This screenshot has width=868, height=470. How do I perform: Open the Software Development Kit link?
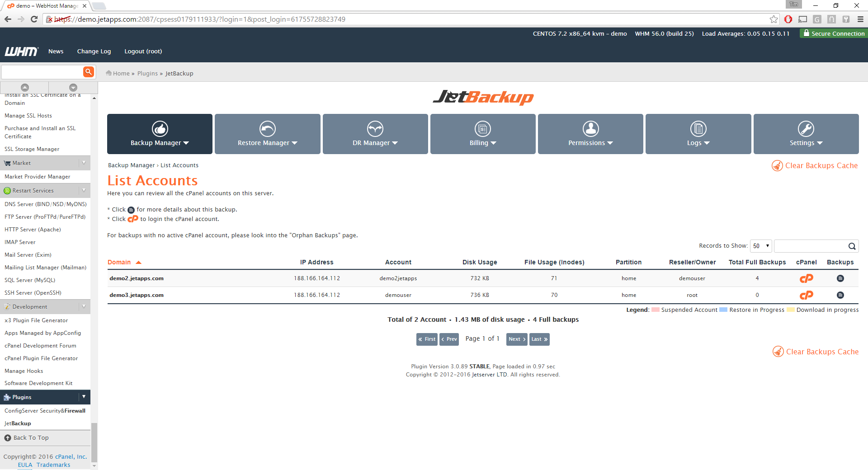(38, 383)
